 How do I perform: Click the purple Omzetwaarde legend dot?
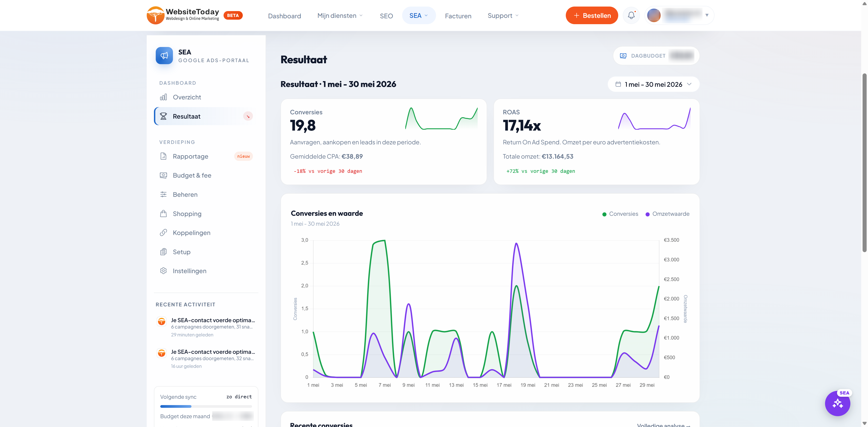pos(647,214)
